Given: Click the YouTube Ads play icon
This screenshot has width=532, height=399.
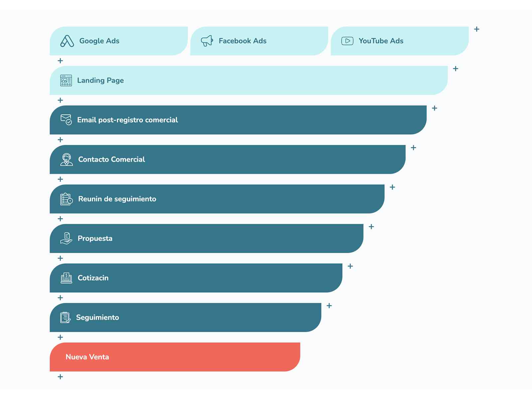Looking at the screenshot, I should (347, 41).
